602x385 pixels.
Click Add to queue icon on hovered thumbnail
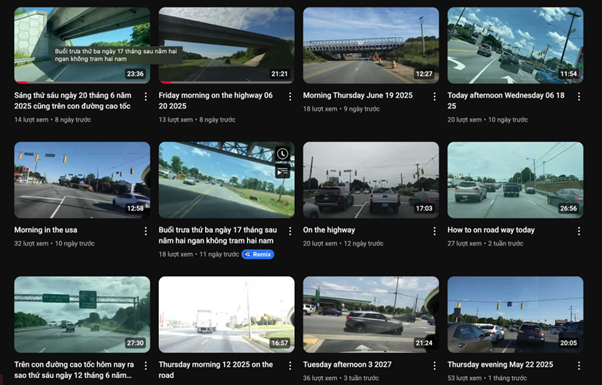(x=283, y=172)
